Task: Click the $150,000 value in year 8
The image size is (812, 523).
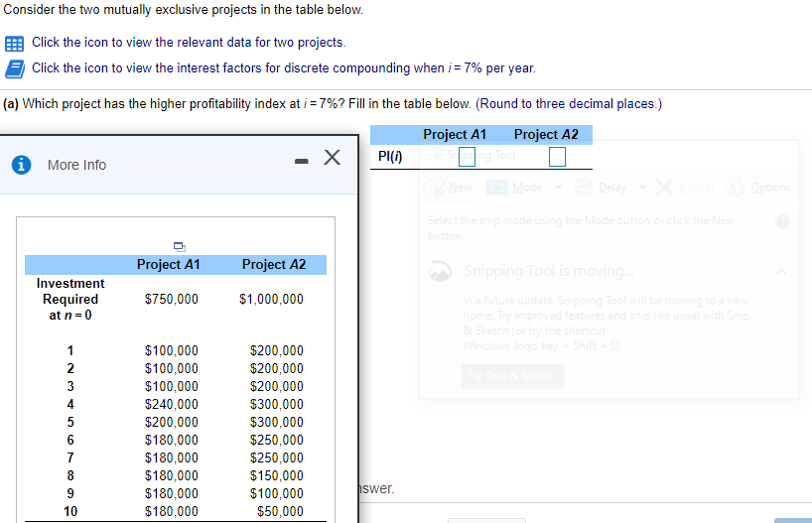Action: (277, 476)
